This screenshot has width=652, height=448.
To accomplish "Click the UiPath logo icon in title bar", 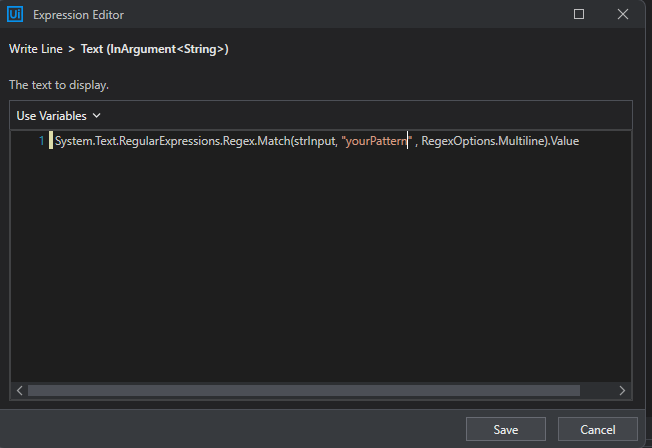I will pos(15,14).
